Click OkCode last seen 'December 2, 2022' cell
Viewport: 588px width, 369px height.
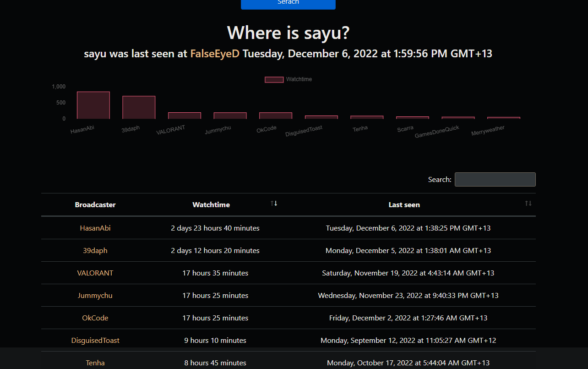[x=408, y=318]
